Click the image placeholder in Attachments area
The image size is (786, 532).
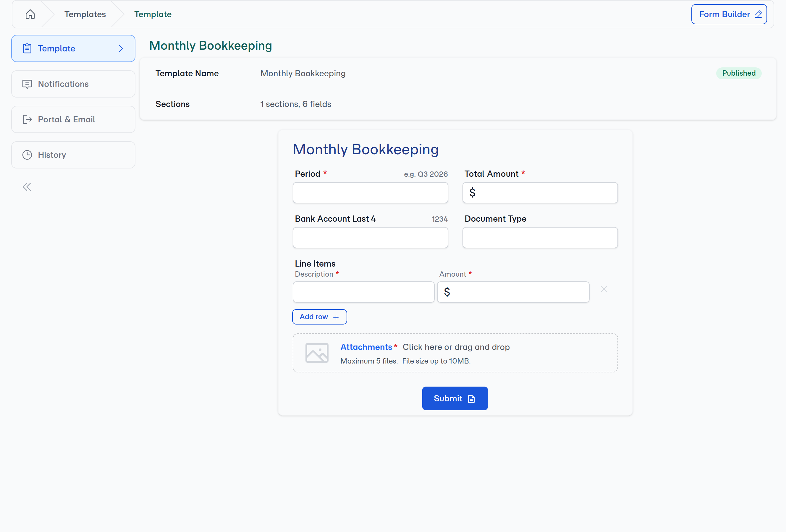(317, 353)
